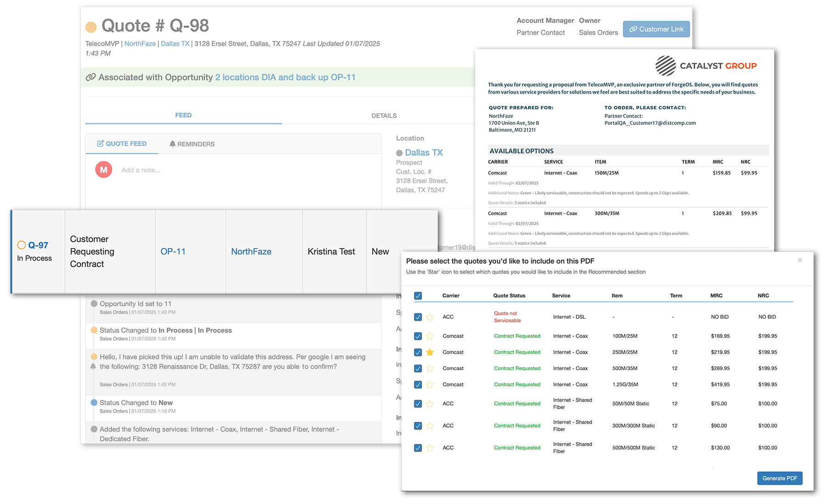This screenshot has height=504, width=826.
Task: Uncheck the Comcast 500M/35M quote checkbox
Action: [418, 368]
